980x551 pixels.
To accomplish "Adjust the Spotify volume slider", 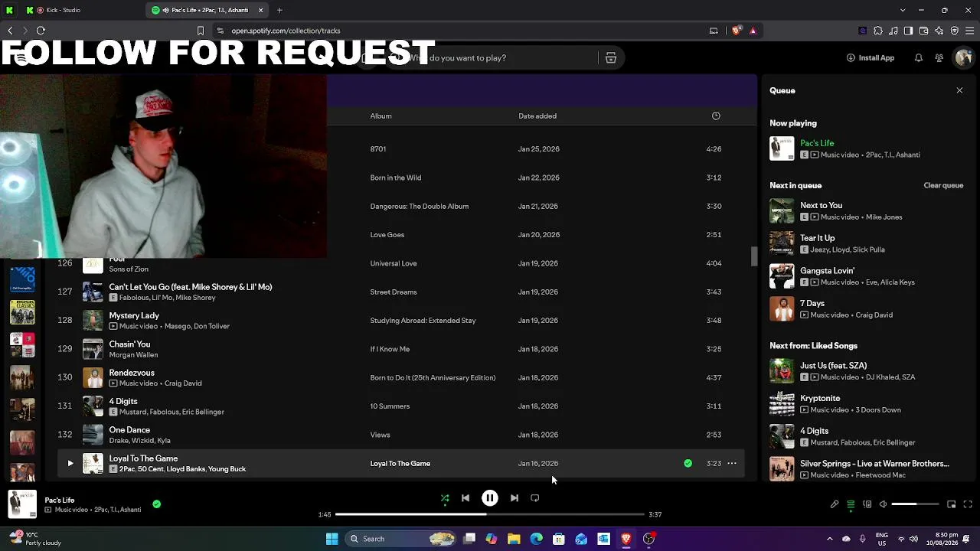I will pos(915,504).
